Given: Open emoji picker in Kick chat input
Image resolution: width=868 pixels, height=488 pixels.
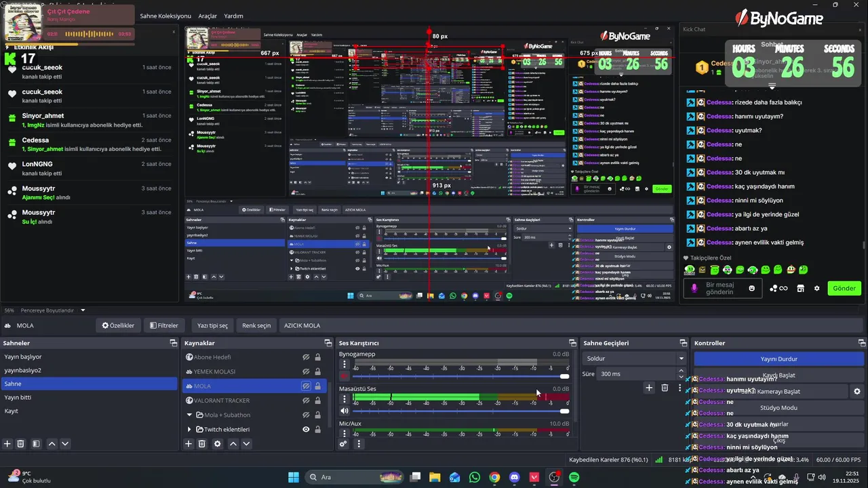Looking at the screenshot, I should (x=751, y=288).
